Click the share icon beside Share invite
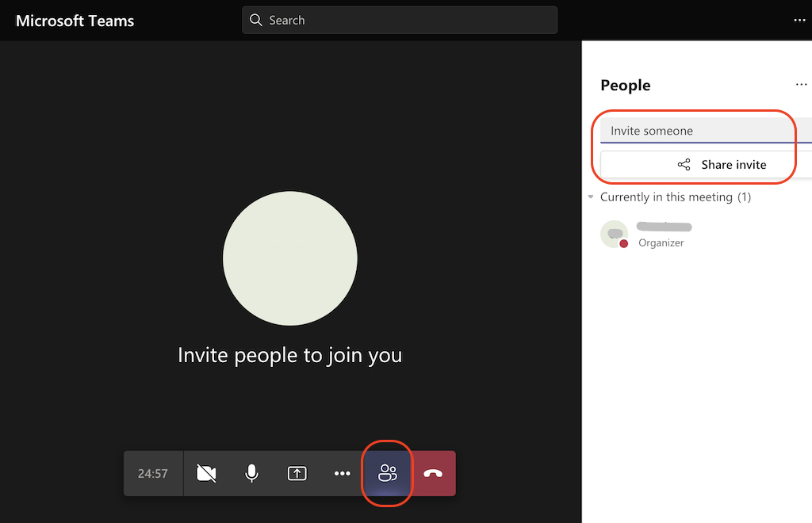 [x=684, y=164]
